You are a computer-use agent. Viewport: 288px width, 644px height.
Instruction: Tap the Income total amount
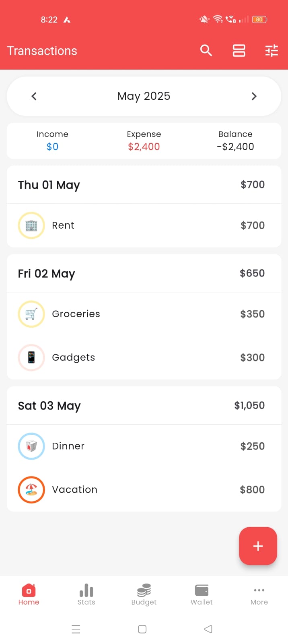(52, 147)
